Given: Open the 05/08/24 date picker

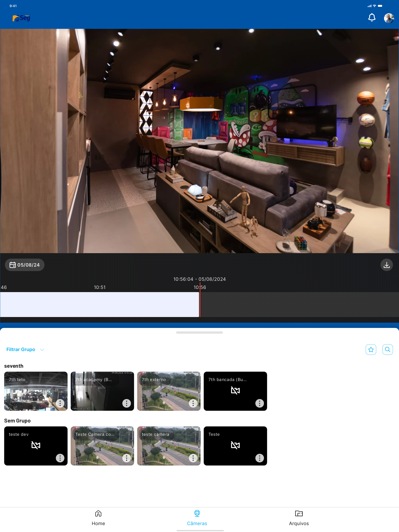Looking at the screenshot, I should pos(25,265).
